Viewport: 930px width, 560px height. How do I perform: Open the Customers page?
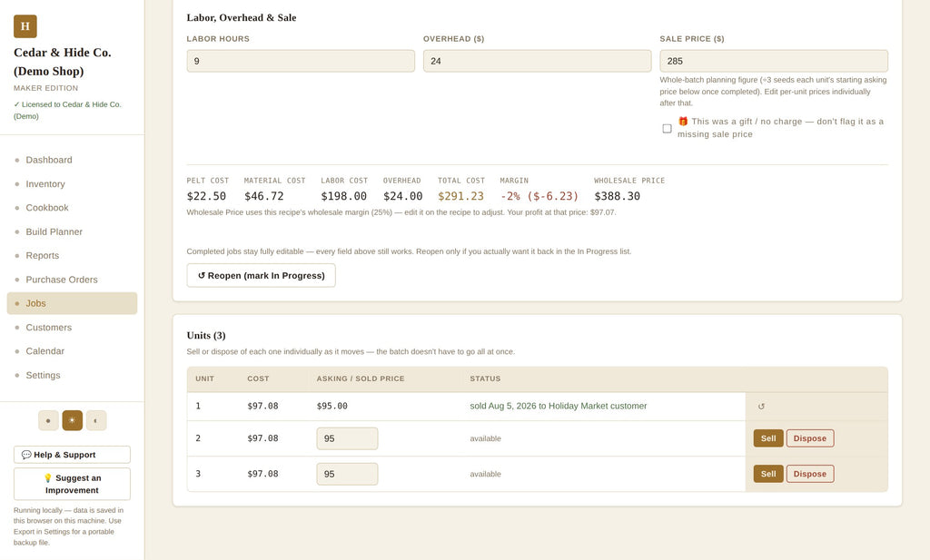click(72, 327)
